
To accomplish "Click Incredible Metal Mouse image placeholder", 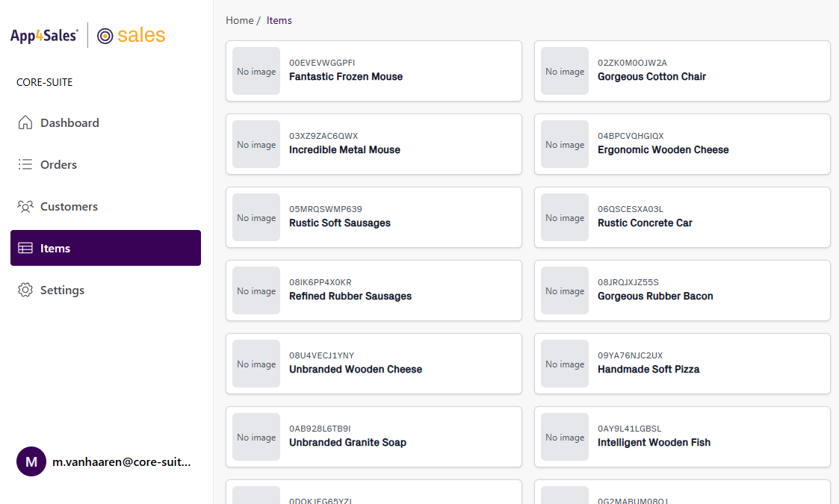I will (256, 144).
